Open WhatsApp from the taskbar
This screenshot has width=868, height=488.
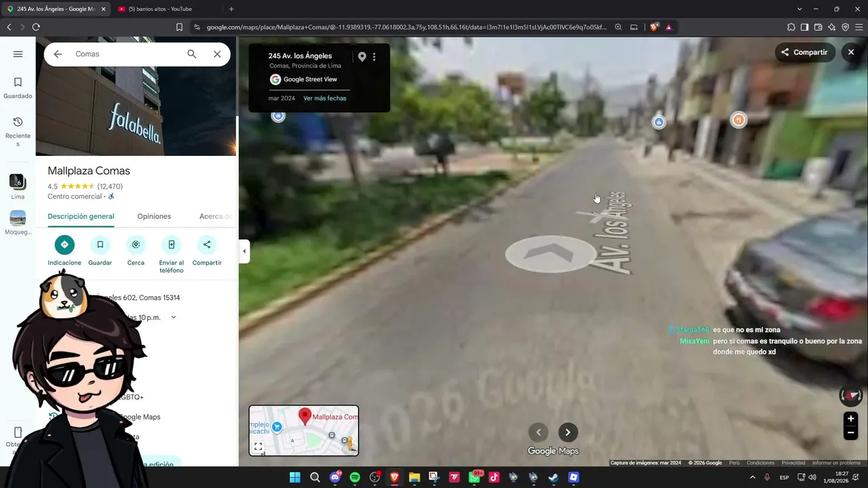pyautogui.click(x=474, y=477)
